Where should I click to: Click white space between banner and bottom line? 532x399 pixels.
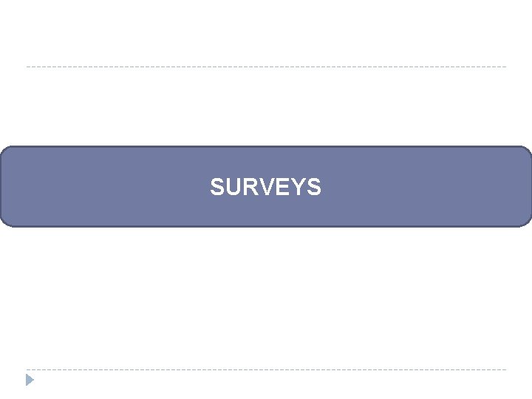[x=266, y=298]
